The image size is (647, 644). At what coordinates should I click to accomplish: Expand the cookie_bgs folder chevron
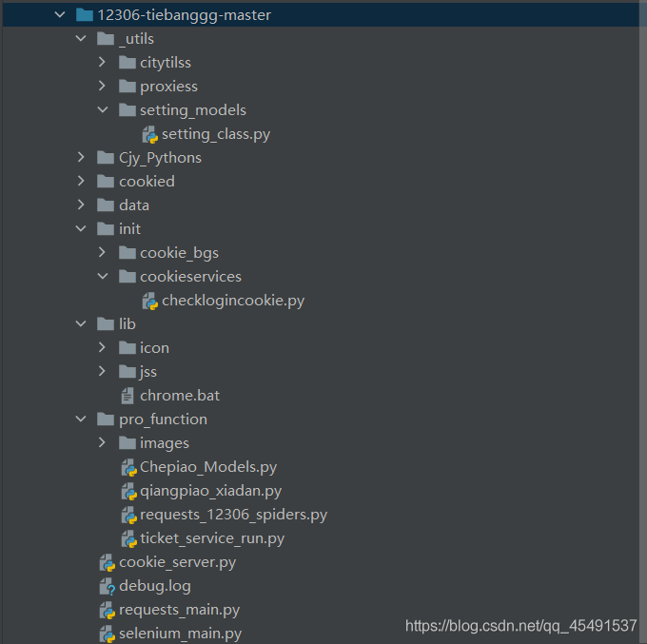coord(102,253)
